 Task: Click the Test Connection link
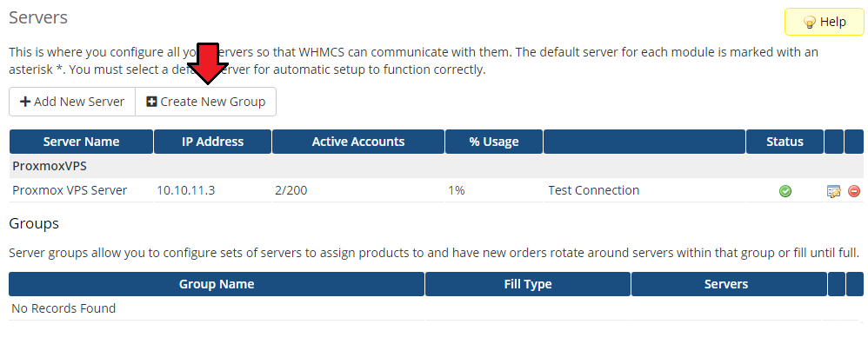tap(593, 190)
